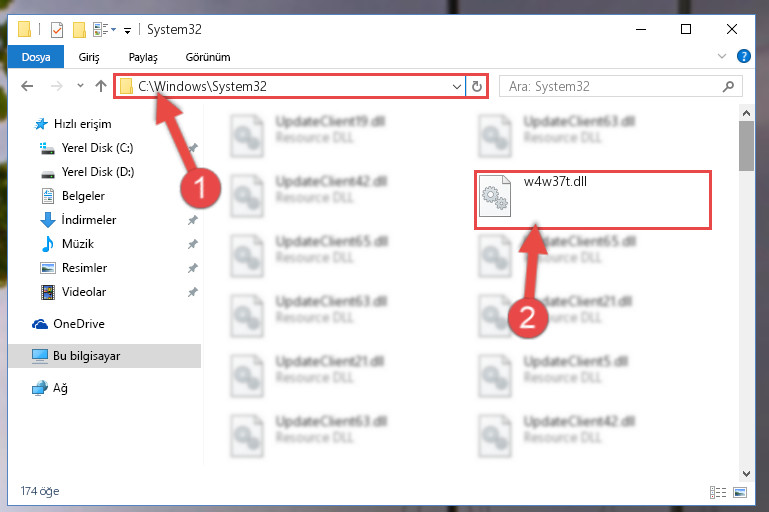The image size is (769, 512).
Task: Open the Dosya menu tab
Action: coord(36,57)
